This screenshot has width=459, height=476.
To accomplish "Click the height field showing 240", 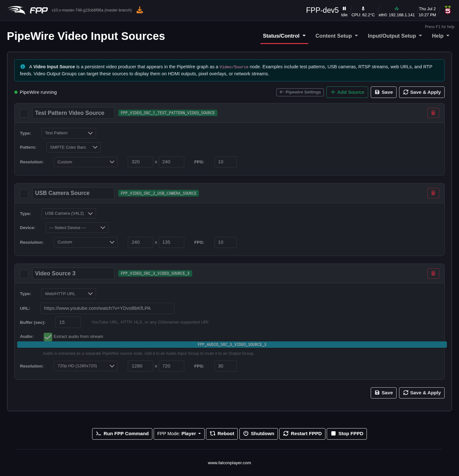I will click(x=171, y=162).
